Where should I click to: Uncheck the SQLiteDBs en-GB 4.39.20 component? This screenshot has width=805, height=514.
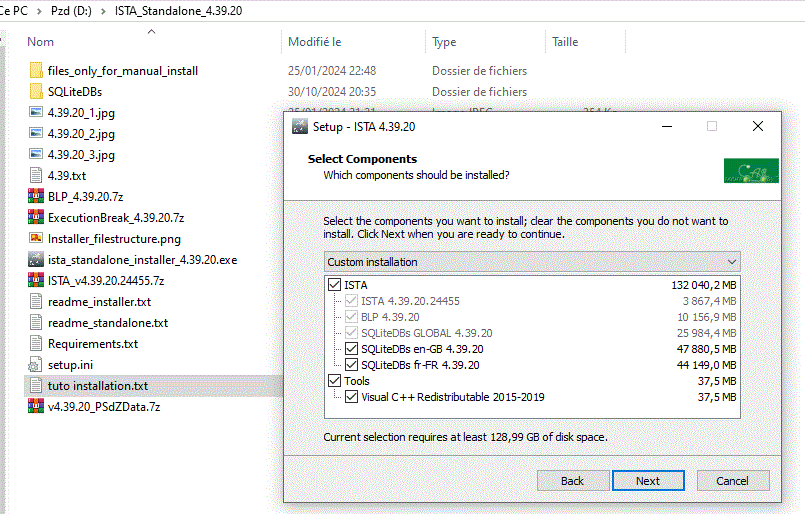(351, 349)
